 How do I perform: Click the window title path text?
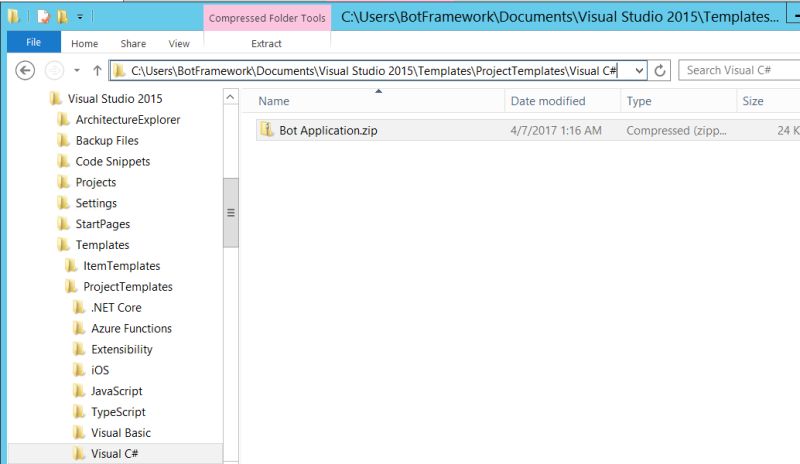[x=560, y=17]
